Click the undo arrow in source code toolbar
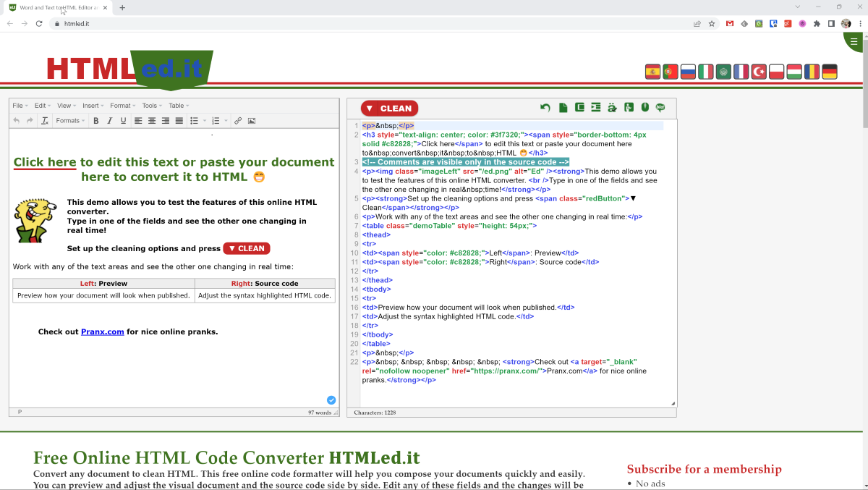Screen dimensions: 868x490 [x=545, y=108]
